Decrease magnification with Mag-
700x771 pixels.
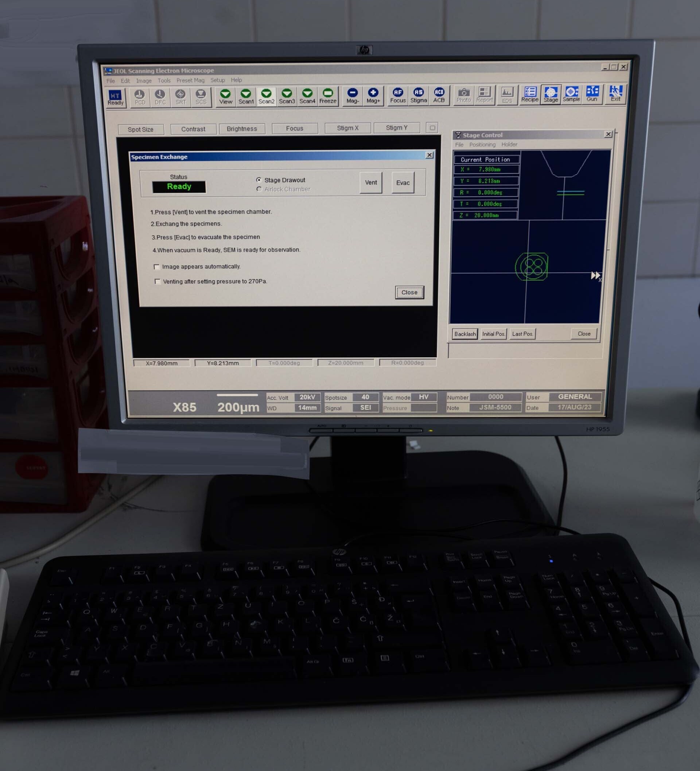353,96
